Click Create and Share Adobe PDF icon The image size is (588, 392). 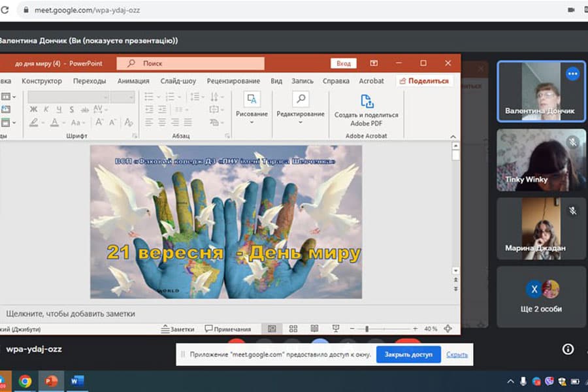(x=367, y=102)
